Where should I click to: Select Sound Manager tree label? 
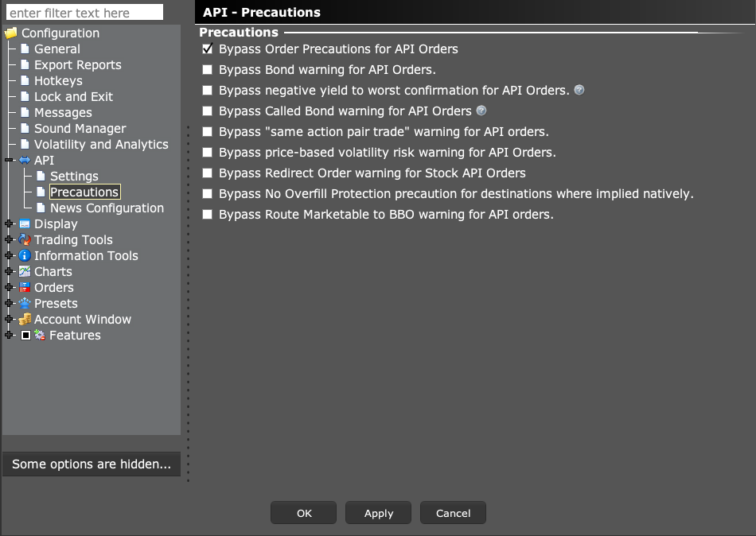(x=80, y=128)
